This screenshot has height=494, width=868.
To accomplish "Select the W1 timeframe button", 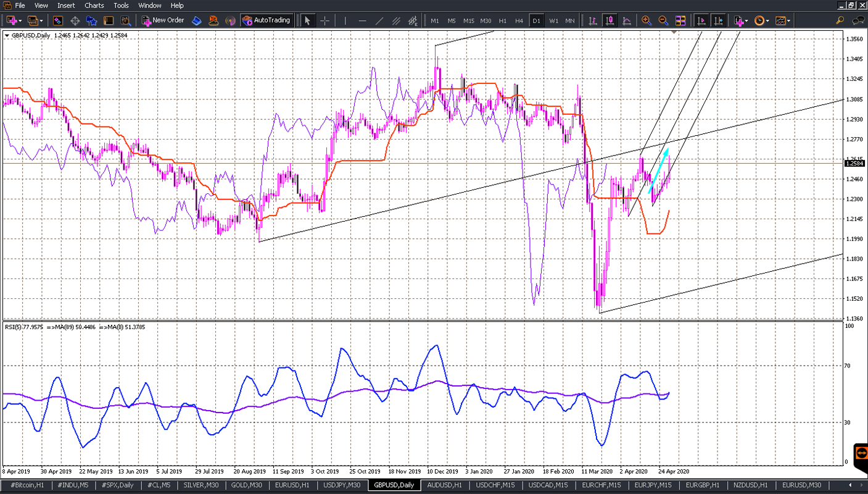I will tap(554, 20).
